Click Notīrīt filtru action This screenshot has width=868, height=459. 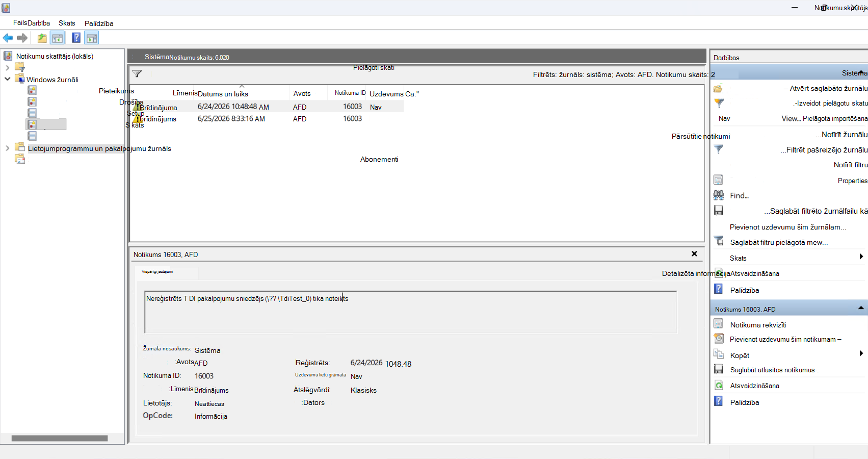pos(851,165)
